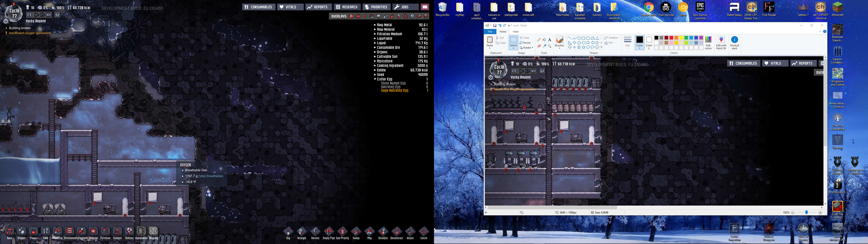Choose the Deconstruct tool
This screenshot has height=244, width=868.
397,232
